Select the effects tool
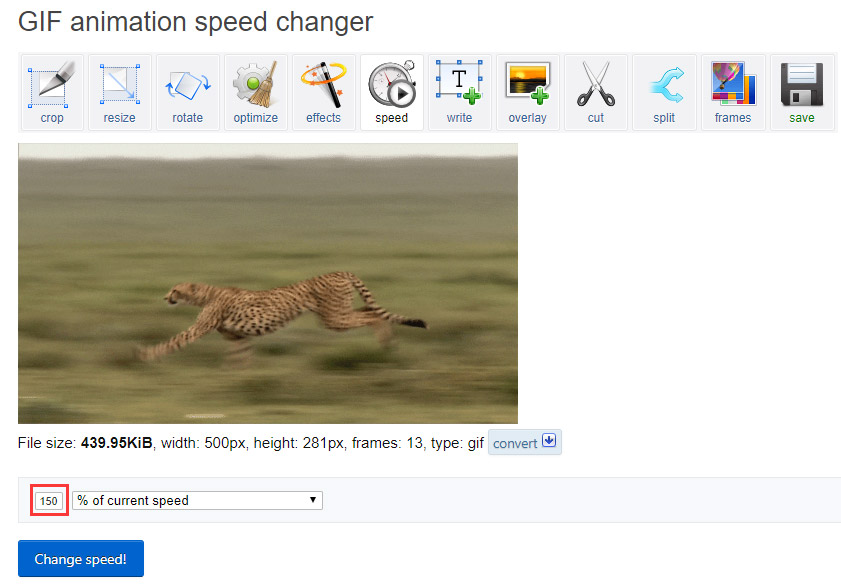This screenshot has height=586, width=841. pos(323,93)
